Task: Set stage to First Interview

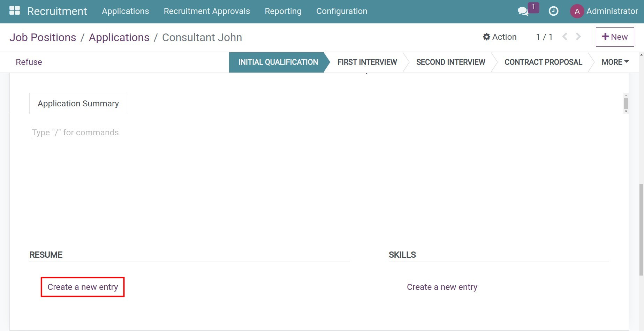Action: 367,62
